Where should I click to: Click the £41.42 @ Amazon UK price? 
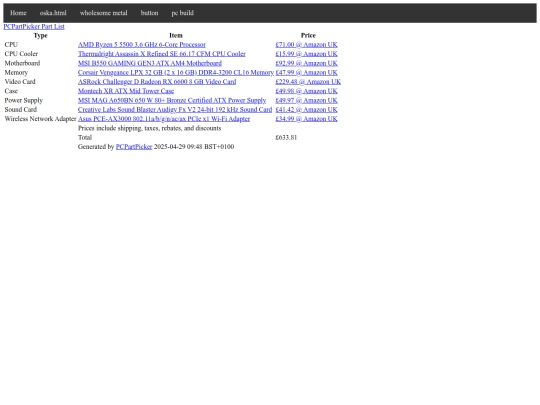pyautogui.click(x=306, y=110)
